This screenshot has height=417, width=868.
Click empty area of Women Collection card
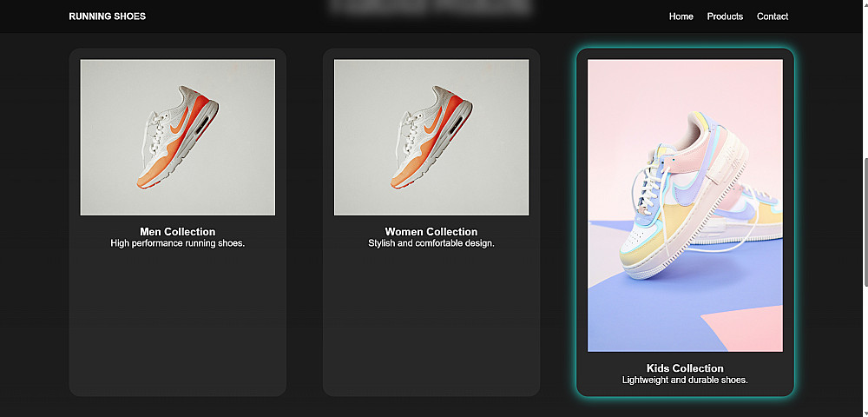point(431,321)
